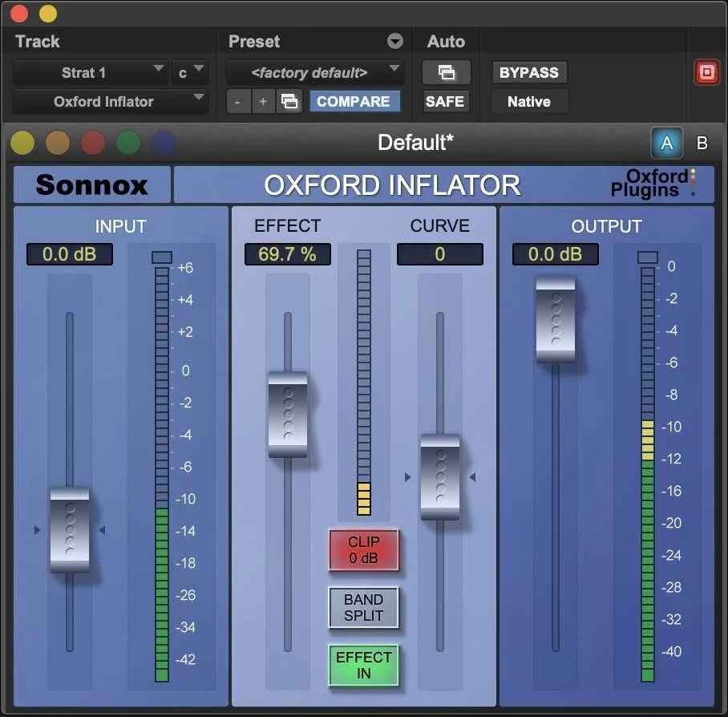The height and width of the screenshot is (717, 728).
Task: Click the OUTPUT 0.0 dB value field
Action: tap(556, 254)
